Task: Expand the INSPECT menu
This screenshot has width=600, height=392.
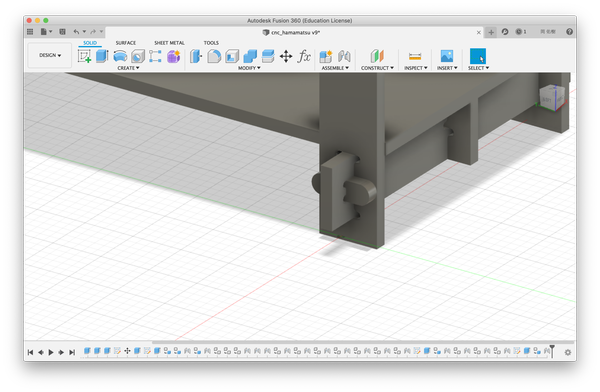Action: [416, 68]
